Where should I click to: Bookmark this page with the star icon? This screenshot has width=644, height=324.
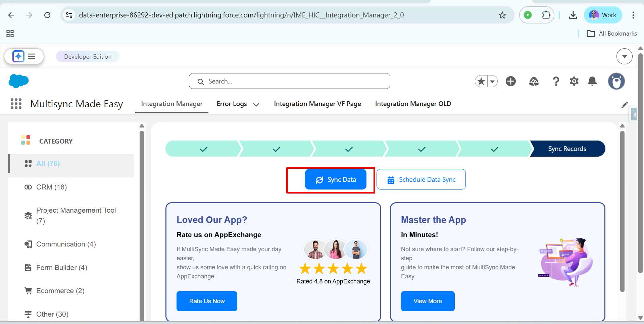(502, 15)
